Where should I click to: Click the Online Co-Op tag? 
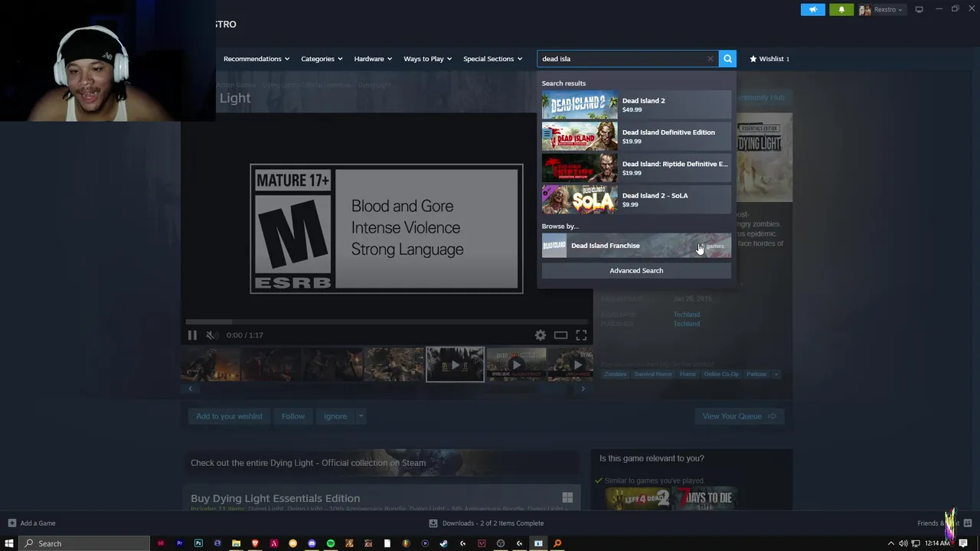(x=721, y=374)
